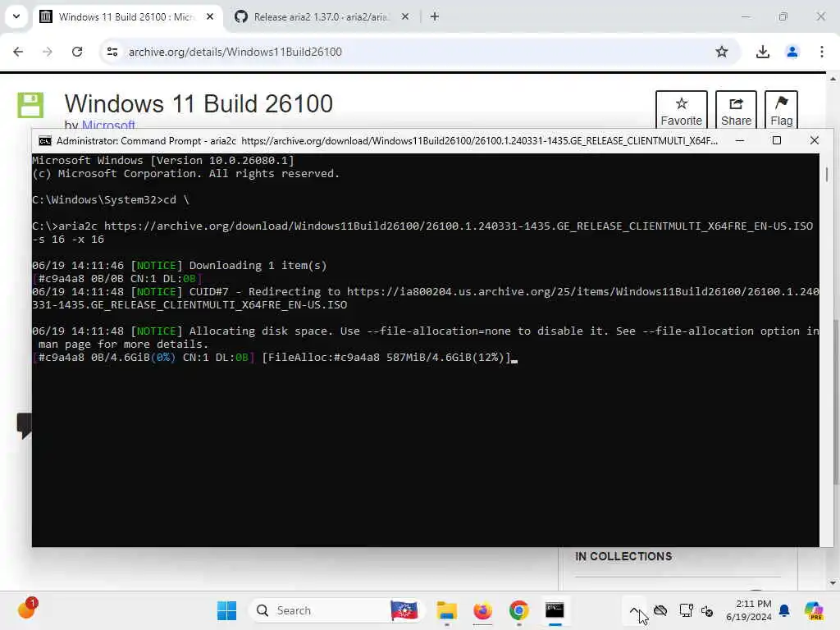Click the flag search highlight icon in taskbar
Viewport: 840px width, 630px height.
pyautogui.click(x=404, y=610)
